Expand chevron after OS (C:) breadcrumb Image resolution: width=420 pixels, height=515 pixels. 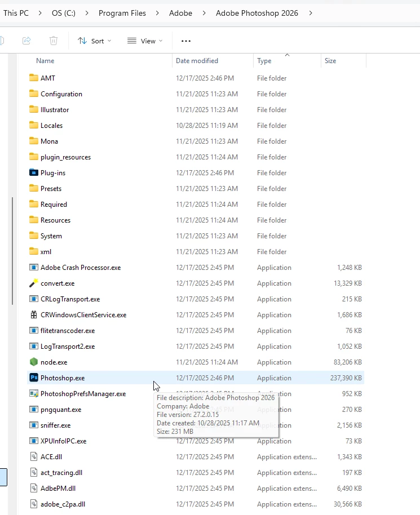coord(87,13)
